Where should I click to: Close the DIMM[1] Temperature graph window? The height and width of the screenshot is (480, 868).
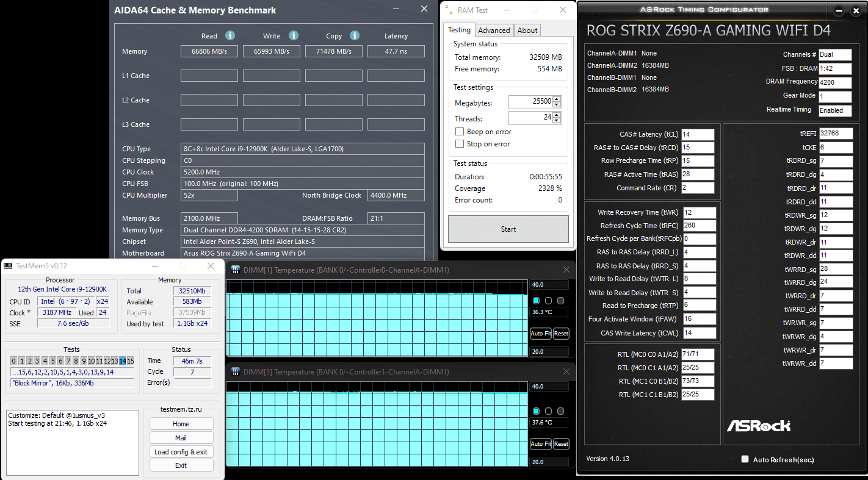[x=566, y=270]
